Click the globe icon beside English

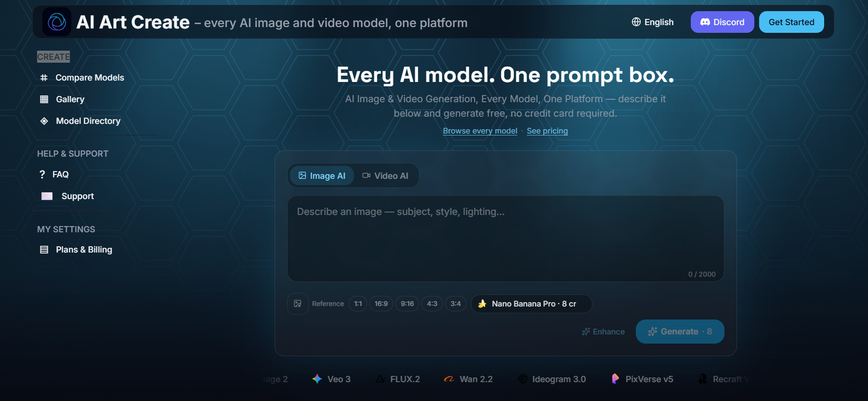tap(636, 22)
